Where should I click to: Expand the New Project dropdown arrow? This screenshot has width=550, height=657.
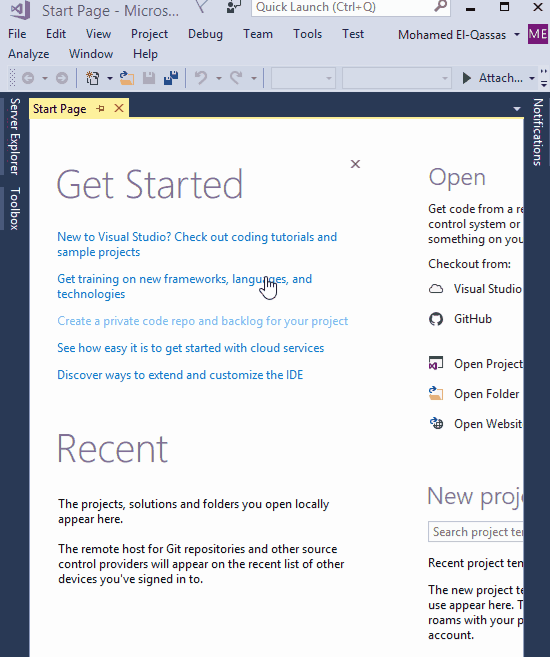[110, 78]
